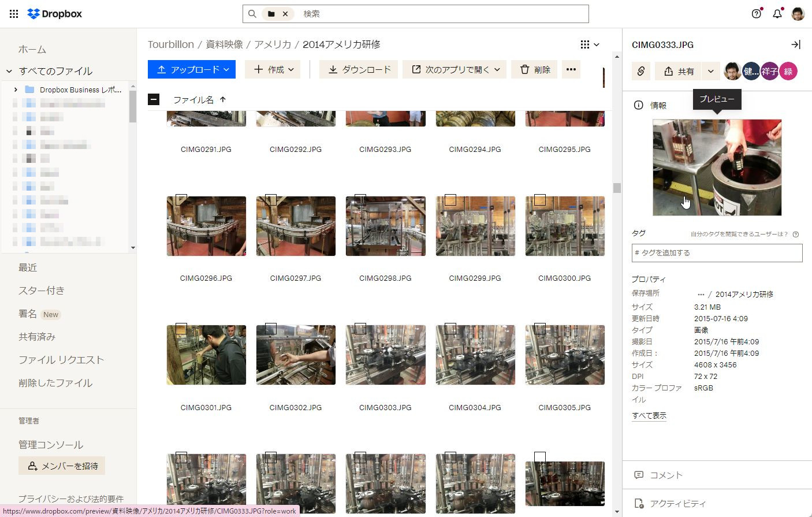Go to アメリカ in breadcrumb
The width and height of the screenshot is (812, 517).
pyautogui.click(x=273, y=44)
